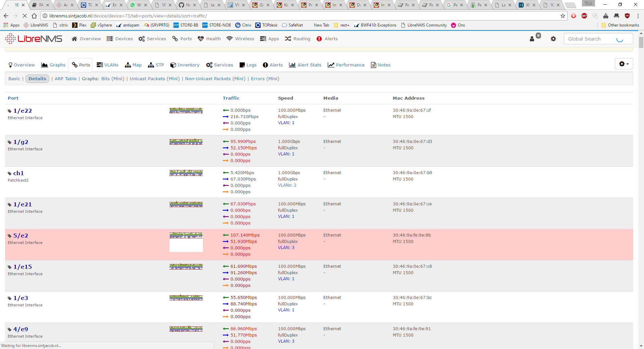Switch to the VLANs tab
Screen dimensions: 644x349
(107, 65)
